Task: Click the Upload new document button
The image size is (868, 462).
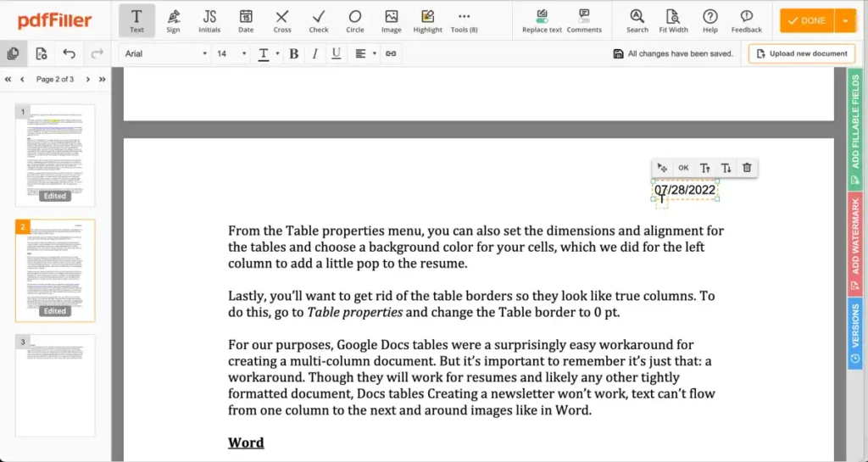Action: pyautogui.click(x=801, y=53)
